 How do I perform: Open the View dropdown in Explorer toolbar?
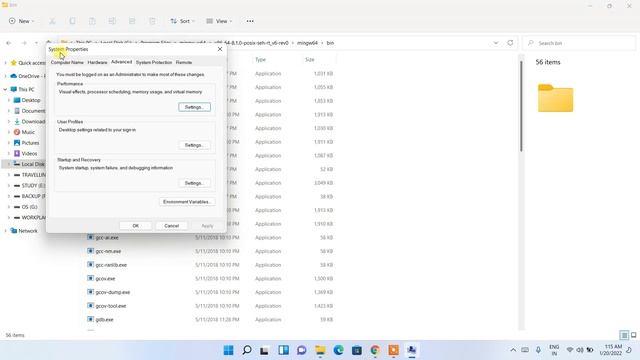pyautogui.click(x=219, y=21)
